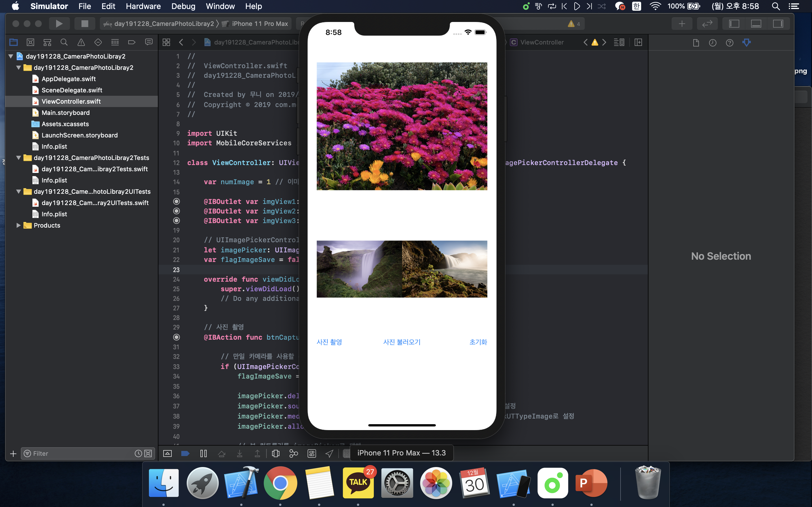Collapse the root day191228_CameraPhotoLibray2 project
Viewport: 812px width, 507px height.
11,56
